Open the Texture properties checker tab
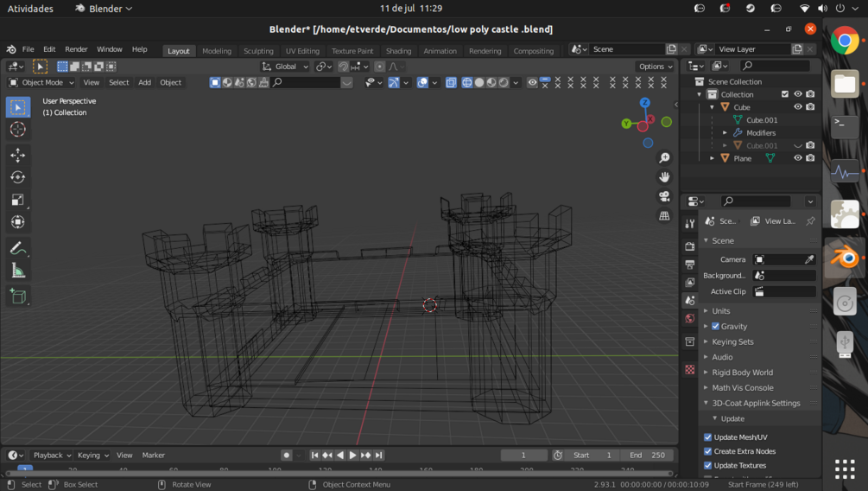Viewport: 868px width, 491px height. point(690,370)
